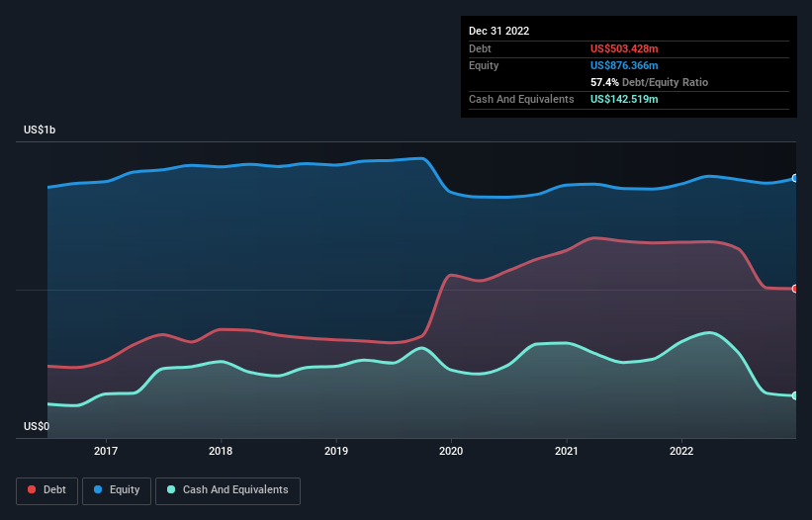Click the US$1b y-axis label
Viewport: 812px width, 520px height.
[40, 130]
